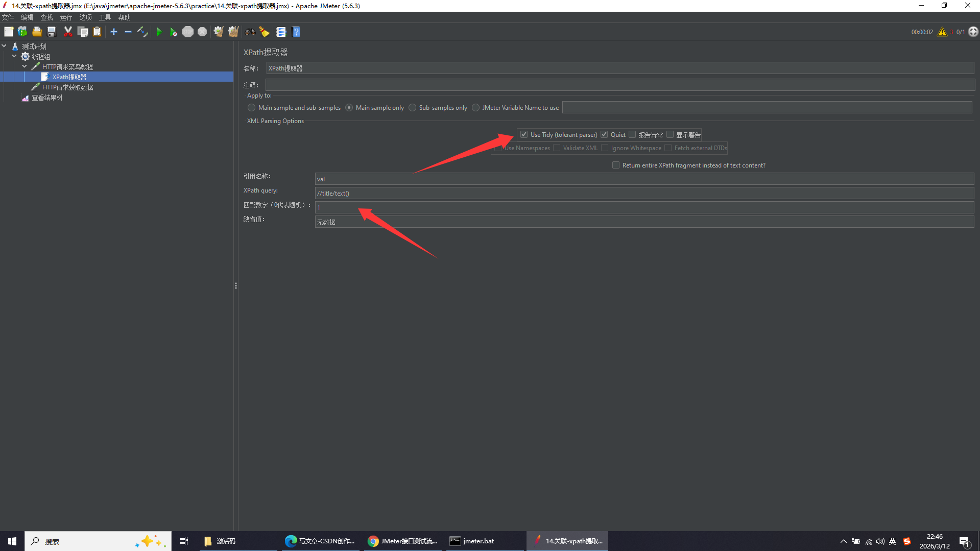Select 查看结果树 in the tree
Screen dimensions: 980x551
[x=47, y=98]
